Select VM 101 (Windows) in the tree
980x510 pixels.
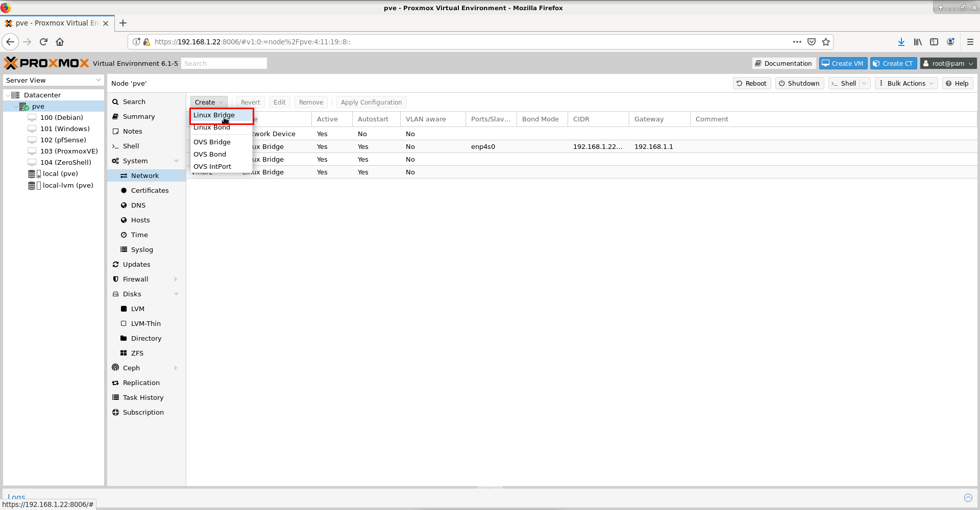coord(65,129)
